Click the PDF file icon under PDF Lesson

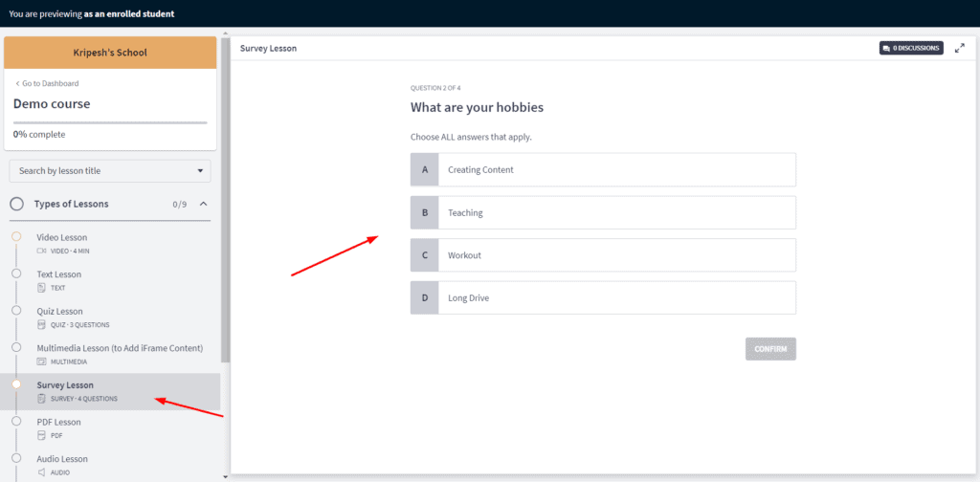[41, 435]
